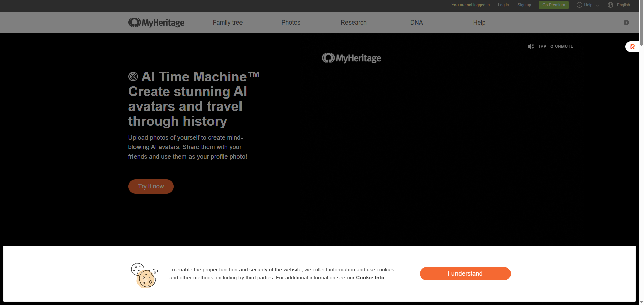Open the orange R side widget
Screen dimensions: 644x305
tap(632, 47)
